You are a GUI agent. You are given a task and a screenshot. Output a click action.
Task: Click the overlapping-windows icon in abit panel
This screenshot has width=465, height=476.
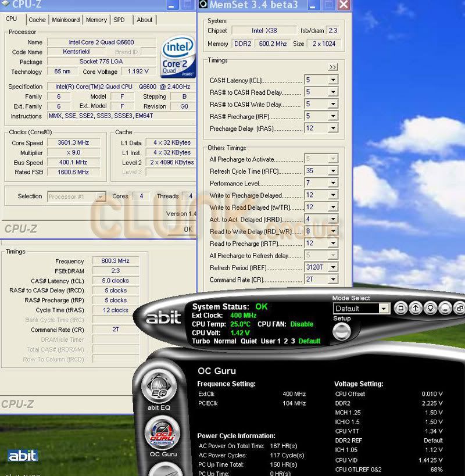point(459,309)
